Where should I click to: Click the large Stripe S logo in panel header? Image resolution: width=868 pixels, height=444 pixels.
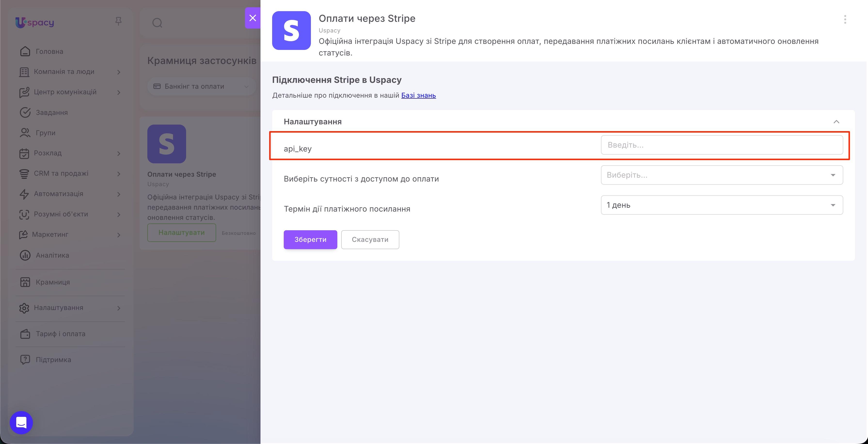(292, 31)
